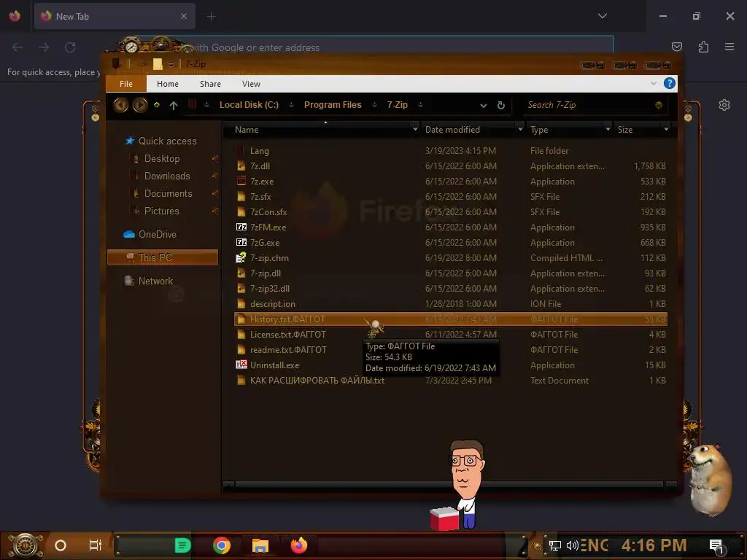The image size is (747, 560).
Task: Open Downloads in the navigation pane
Action: 167,176
